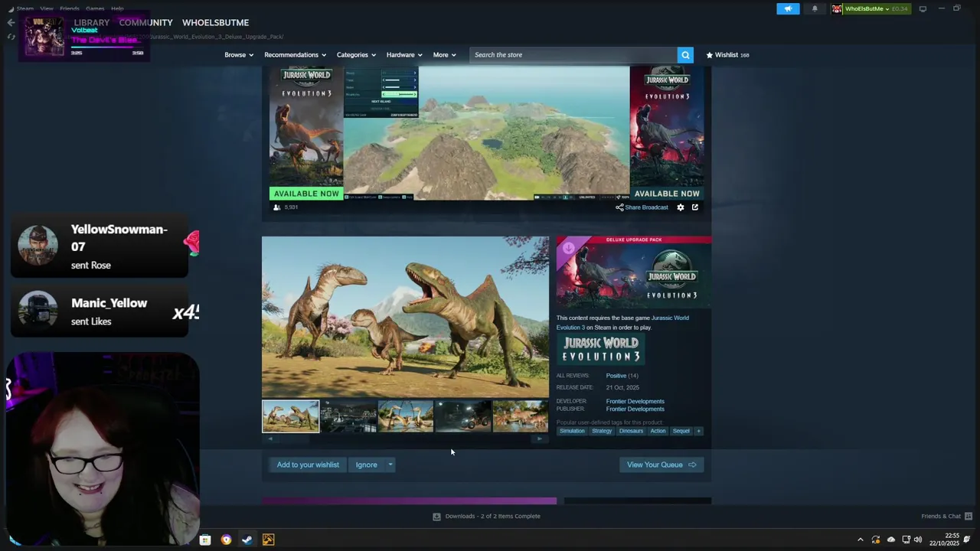Click the blue store search magnifier button
Viewport: 980px width, 551px height.
pos(685,54)
